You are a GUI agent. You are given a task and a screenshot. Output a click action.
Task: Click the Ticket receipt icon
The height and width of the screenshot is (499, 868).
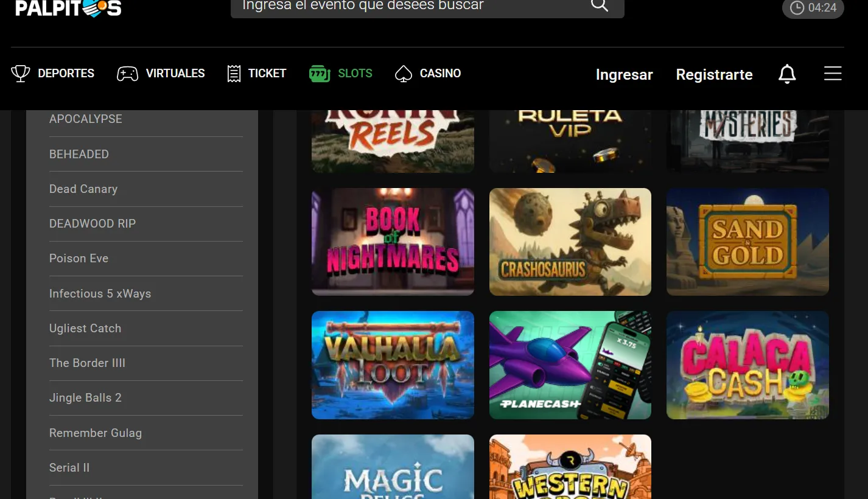[x=234, y=74]
